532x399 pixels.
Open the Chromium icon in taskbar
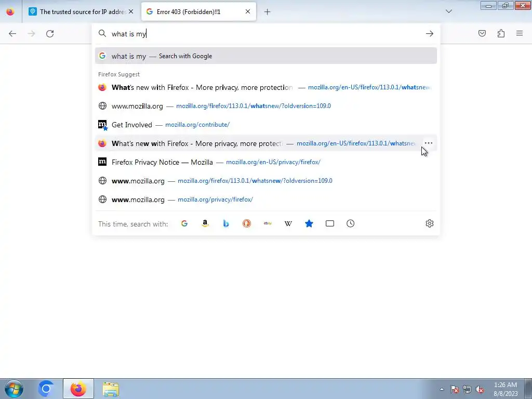tap(46, 389)
